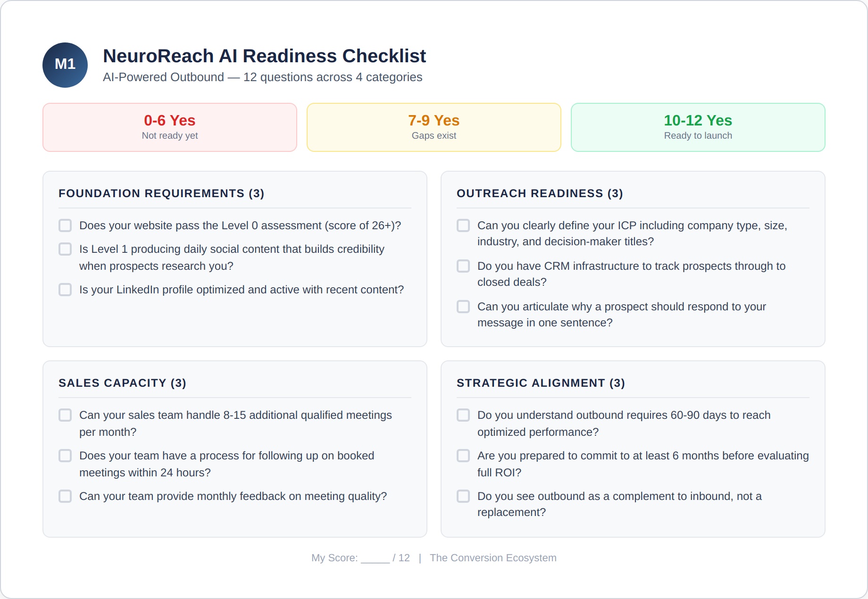Check the clearly define your ICP checkbox
868x599 pixels.
(463, 225)
